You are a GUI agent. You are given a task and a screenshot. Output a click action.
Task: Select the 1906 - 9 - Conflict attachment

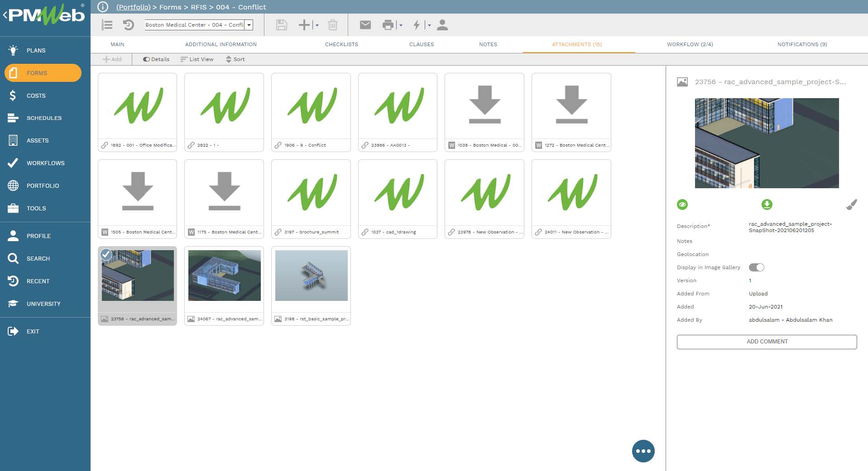[x=311, y=112]
